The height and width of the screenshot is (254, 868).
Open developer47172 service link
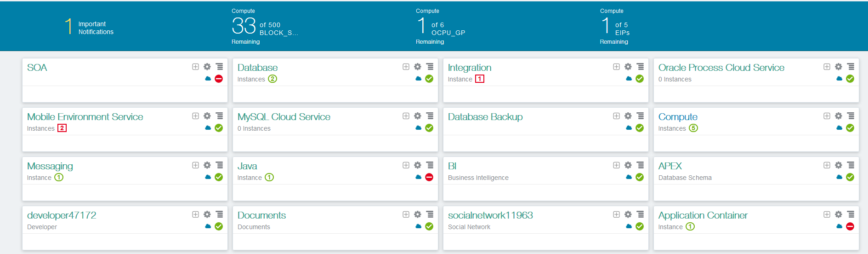point(62,215)
